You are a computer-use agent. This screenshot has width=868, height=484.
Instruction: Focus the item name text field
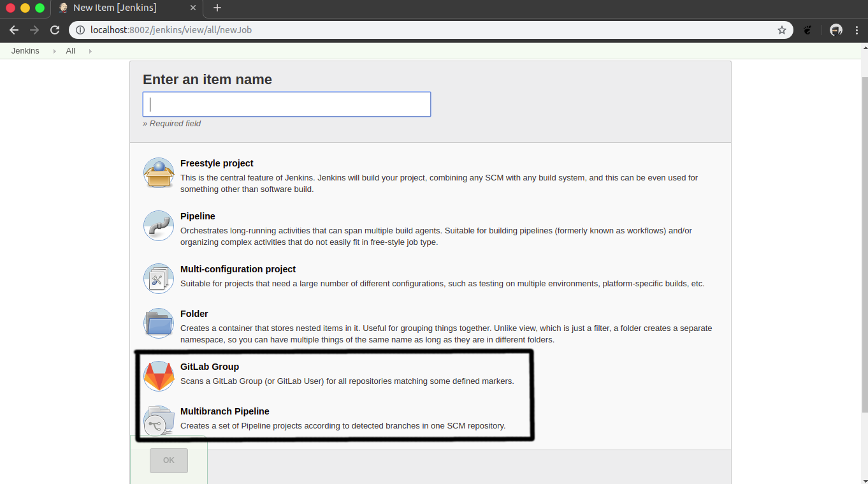[287, 104]
